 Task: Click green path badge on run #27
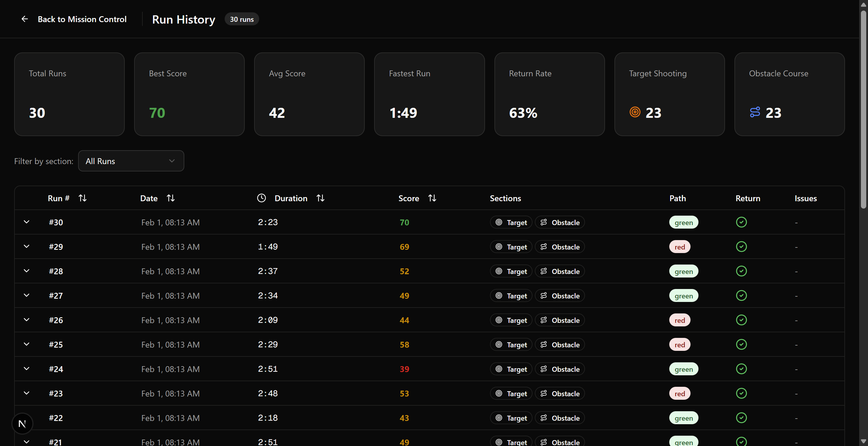683,296
